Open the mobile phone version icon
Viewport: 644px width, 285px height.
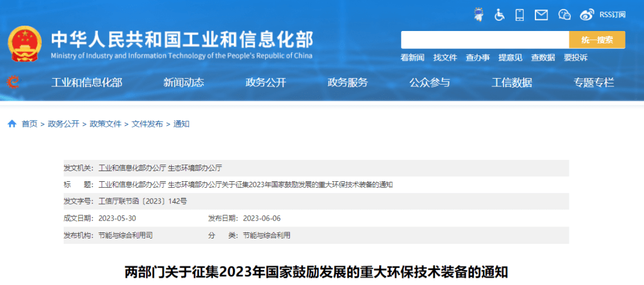coord(519,14)
